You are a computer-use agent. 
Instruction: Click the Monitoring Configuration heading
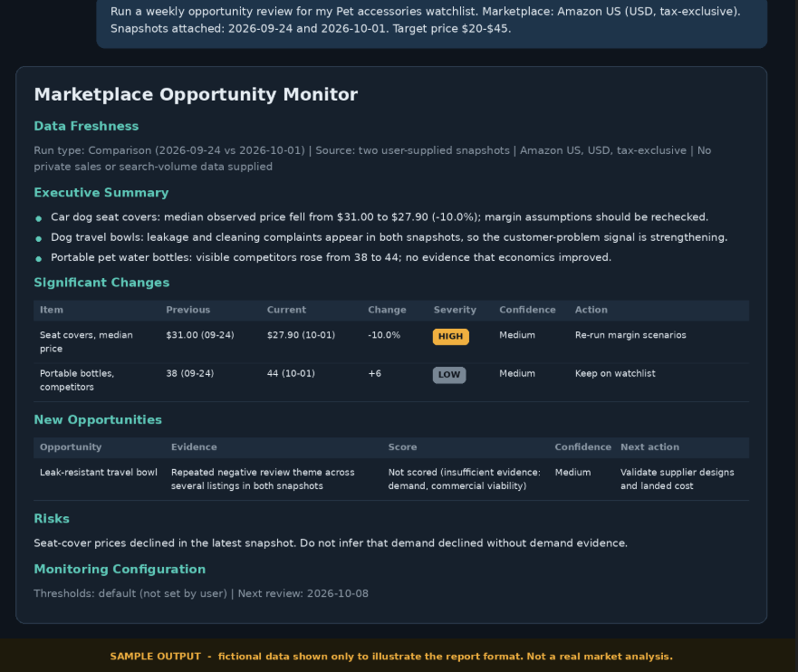[x=120, y=570]
